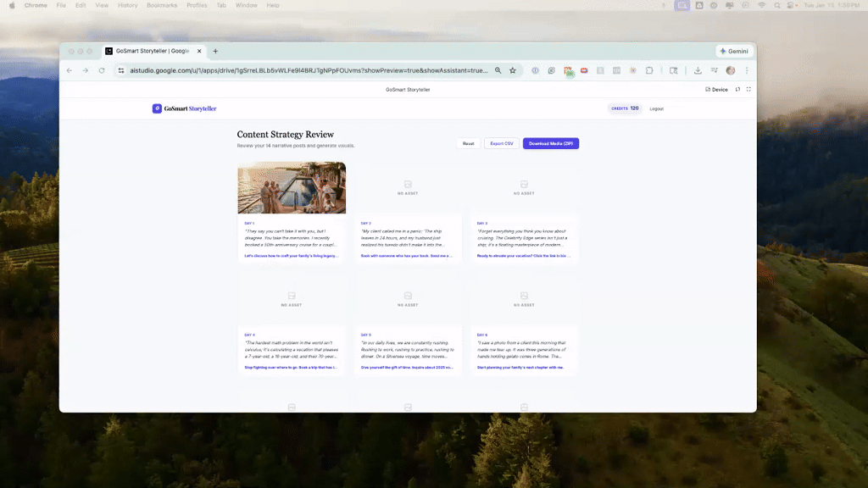868x488 pixels.
Task: Open the Bookmarks menu in menu bar
Action: pyautogui.click(x=161, y=5)
